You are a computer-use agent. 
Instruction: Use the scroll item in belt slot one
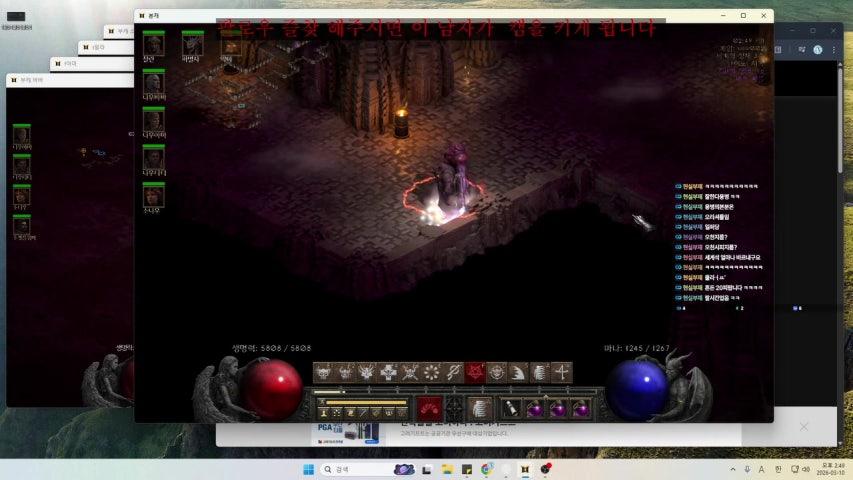click(x=511, y=408)
